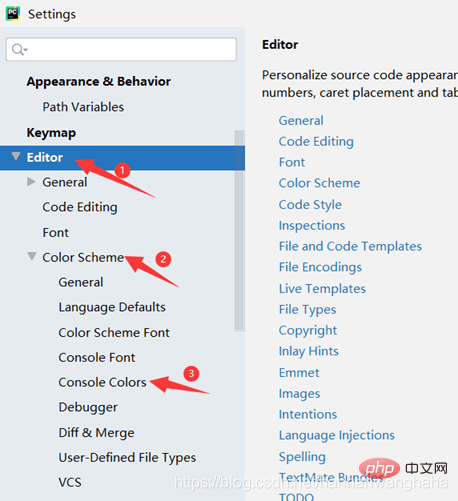458x501 pixels.
Task: Choose Path Variables in the sidebar
Action: point(83,107)
